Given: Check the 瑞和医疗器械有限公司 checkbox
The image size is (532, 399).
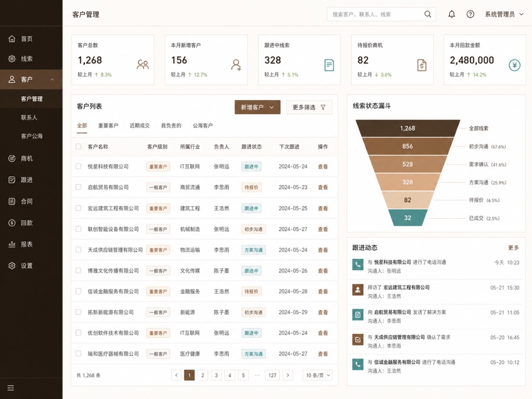Looking at the screenshot, I should click(x=79, y=353).
